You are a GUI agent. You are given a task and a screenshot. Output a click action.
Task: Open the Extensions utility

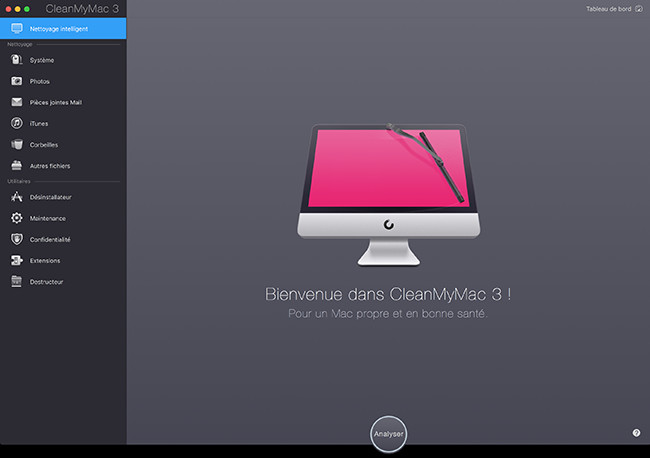63,261
